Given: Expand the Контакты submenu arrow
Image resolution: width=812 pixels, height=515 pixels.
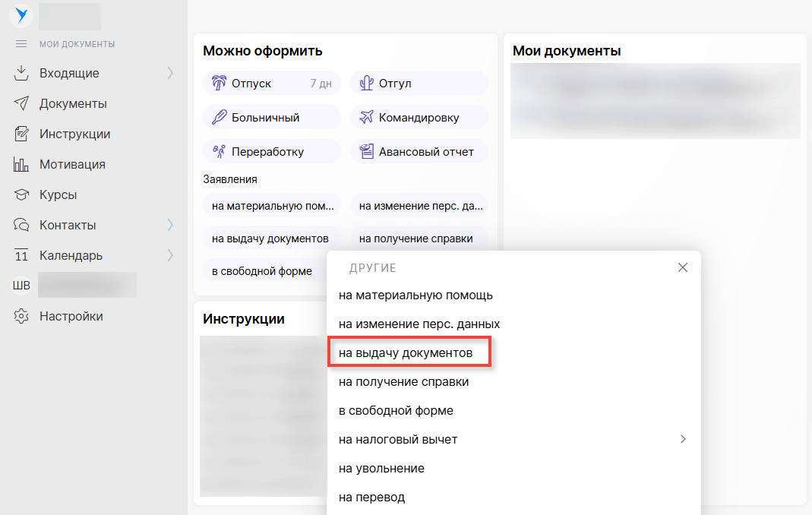Looking at the screenshot, I should [x=170, y=226].
